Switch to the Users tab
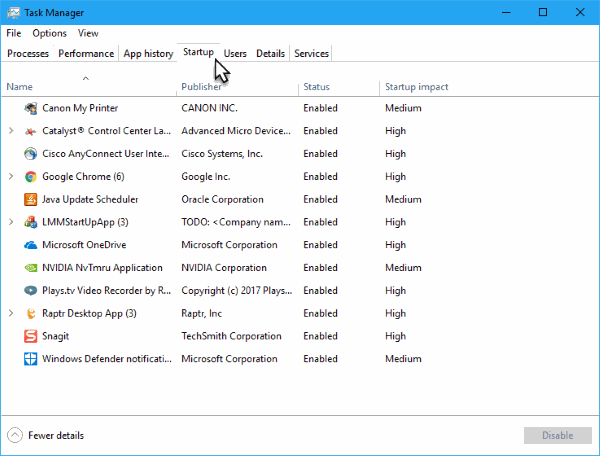Screen dimensions: 600x456 point(235,54)
